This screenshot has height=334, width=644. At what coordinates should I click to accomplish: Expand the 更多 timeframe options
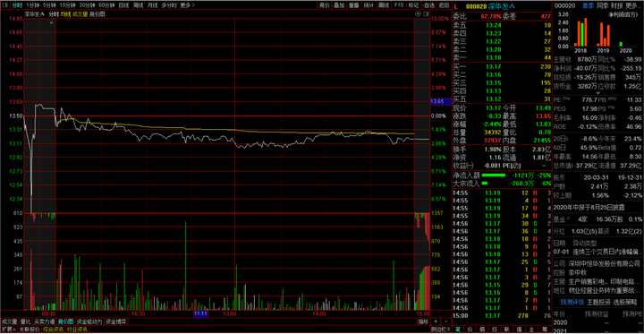pyautogui.click(x=187, y=5)
